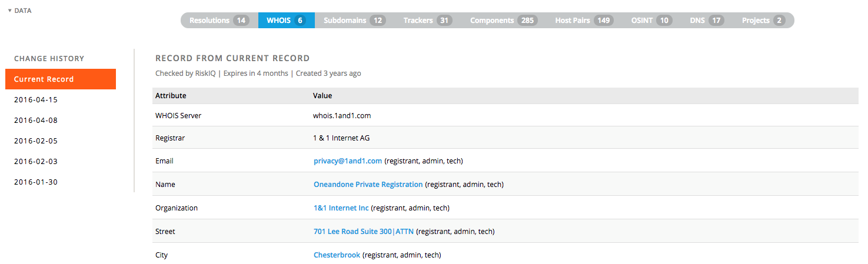
Task: Show the Projects tab
Action: click(763, 21)
